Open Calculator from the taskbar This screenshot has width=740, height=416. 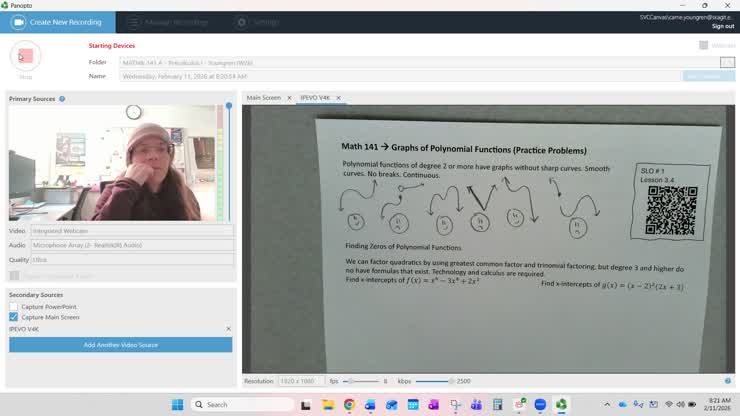click(x=497, y=405)
